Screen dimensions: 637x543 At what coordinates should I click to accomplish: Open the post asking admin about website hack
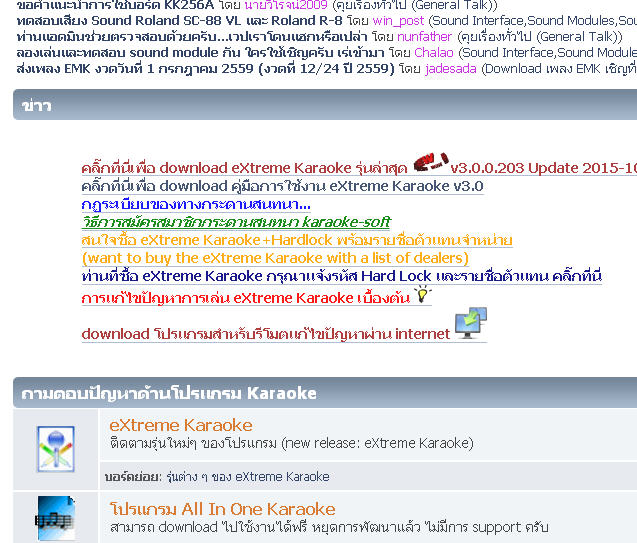192,37
